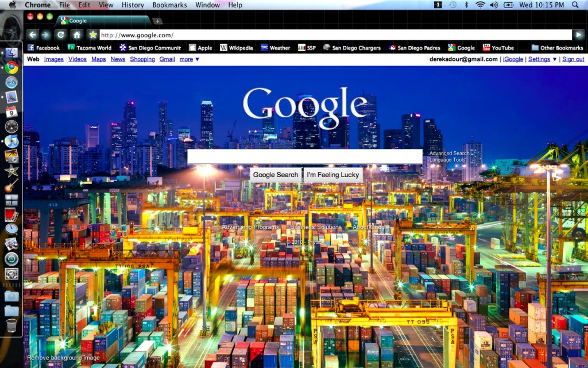This screenshot has height=368, width=588.
Task: Open System Preferences gear icon in dock
Action: pos(11,274)
